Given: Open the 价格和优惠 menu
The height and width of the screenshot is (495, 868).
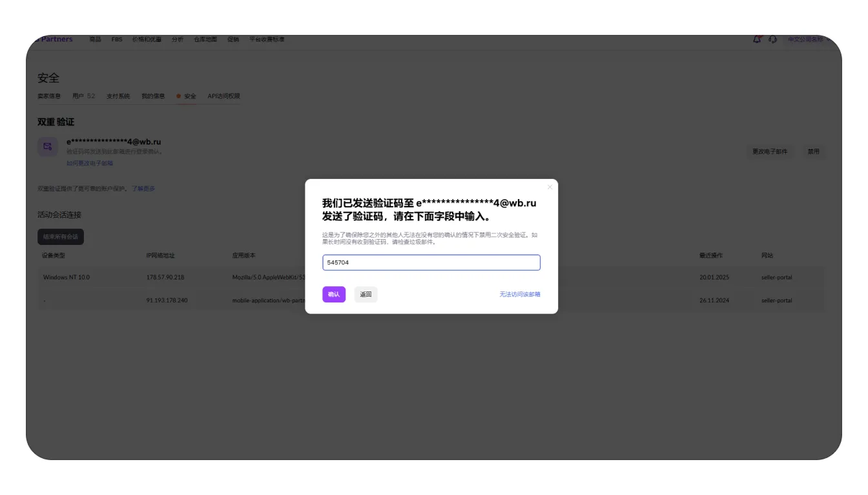Looking at the screenshot, I should [x=147, y=40].
